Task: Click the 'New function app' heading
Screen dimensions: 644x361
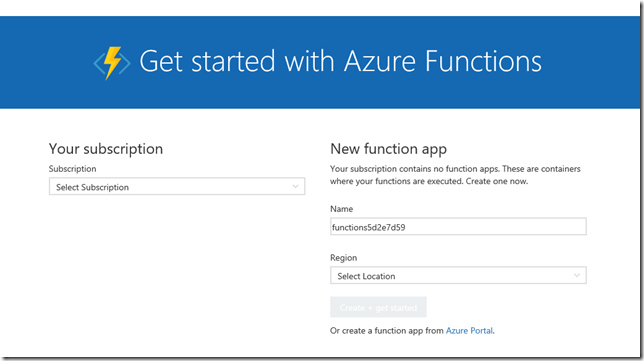Action: [x=389, y=149]
